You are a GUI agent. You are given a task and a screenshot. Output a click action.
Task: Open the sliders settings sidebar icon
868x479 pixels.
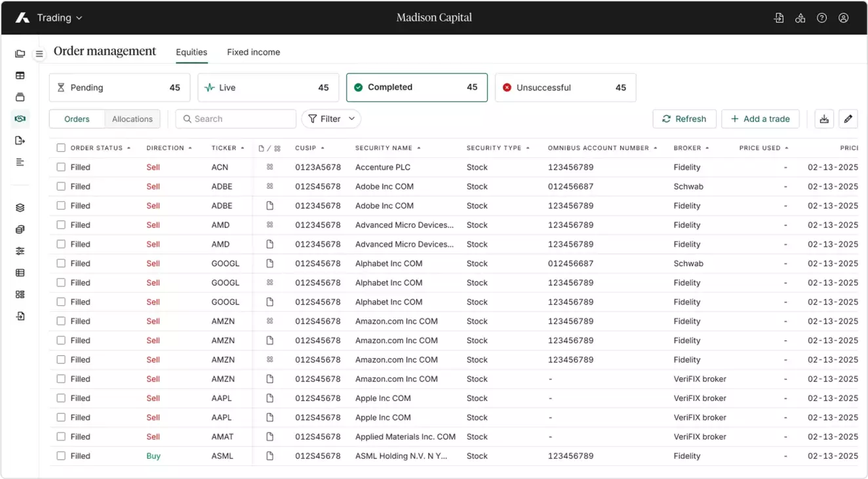[20, 251]
